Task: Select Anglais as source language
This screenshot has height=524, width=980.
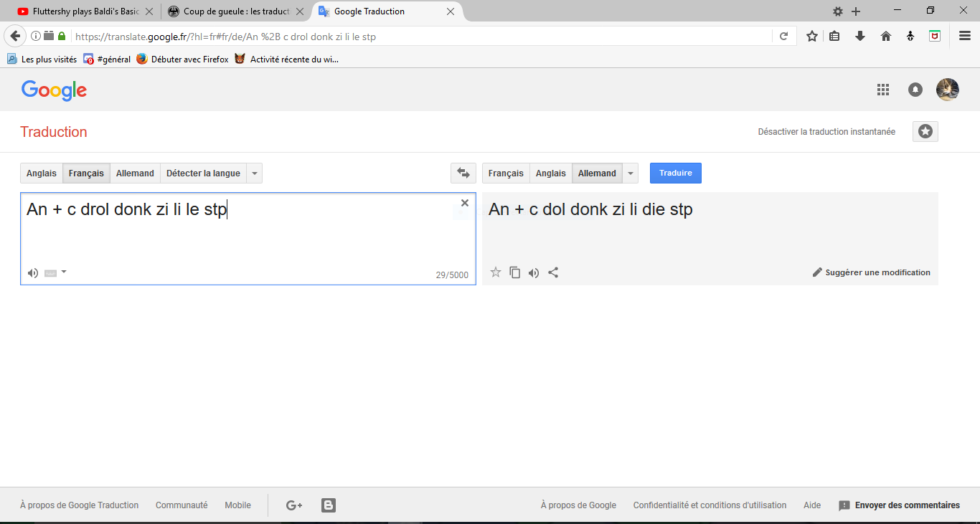Action: point(42,173)
